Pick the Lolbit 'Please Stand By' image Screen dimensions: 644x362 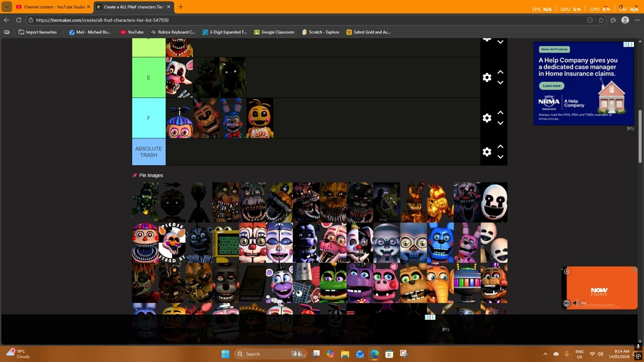(x=172, y=243)
